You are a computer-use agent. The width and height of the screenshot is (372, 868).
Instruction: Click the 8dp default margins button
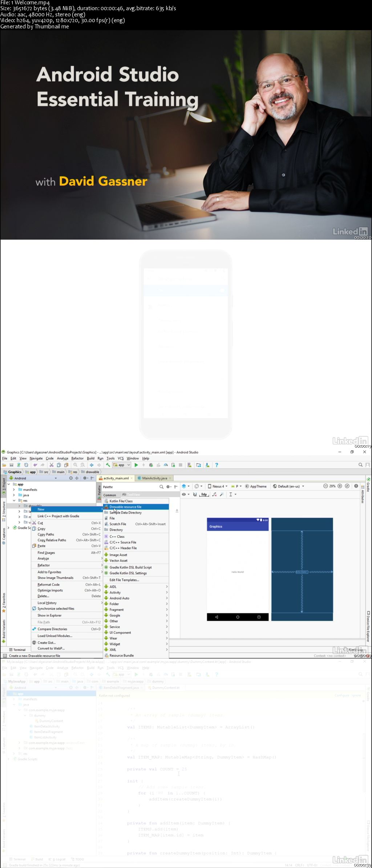(x=204, y=494)
